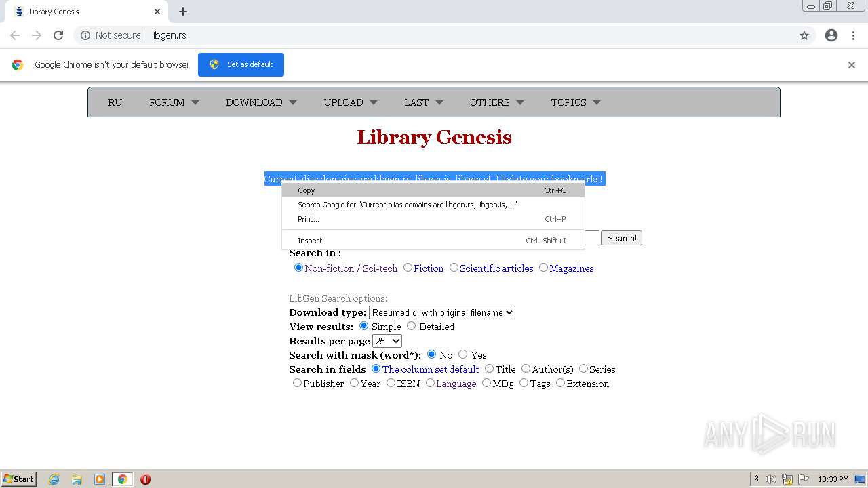Image resolution: width=868 pixels, height=488 pixels.
Task: Select The column set default radio
Action: tap(376, 369)
